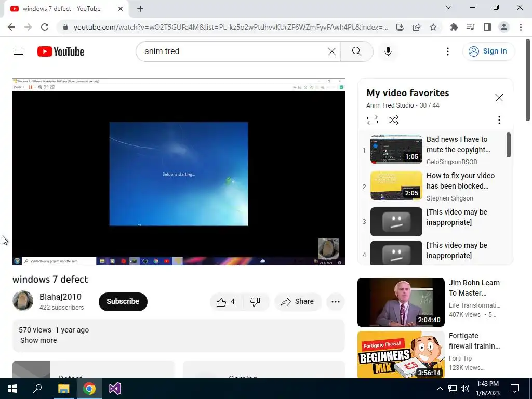Open the YouTube guide hamburger menu

point(19,51)
